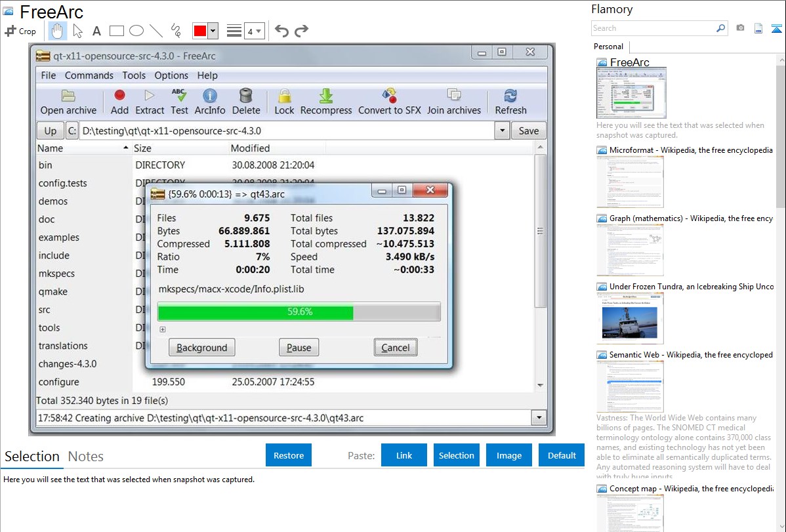Select the straight line tool
This screenshot has height=532, width=786.
coord(156,31)
